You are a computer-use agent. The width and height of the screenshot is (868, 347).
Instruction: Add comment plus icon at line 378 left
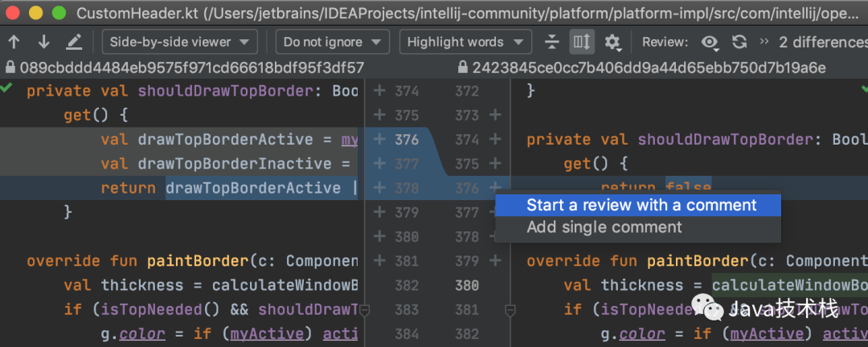pos(379,188)
